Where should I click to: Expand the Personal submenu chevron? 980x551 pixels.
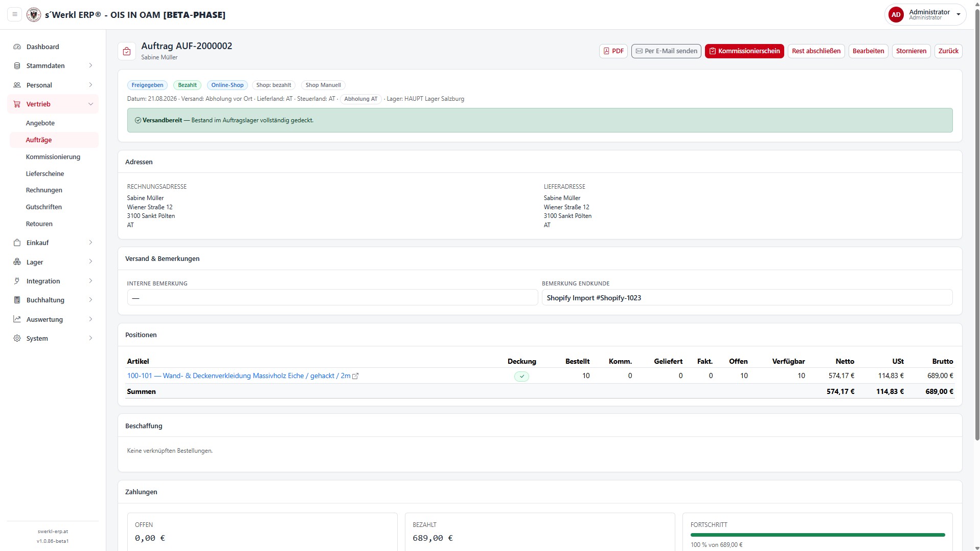tap(90, 85)
